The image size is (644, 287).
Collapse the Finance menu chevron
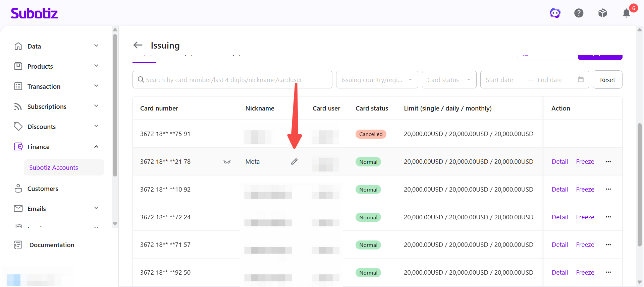pyautogui.click(x=96, y=147)
